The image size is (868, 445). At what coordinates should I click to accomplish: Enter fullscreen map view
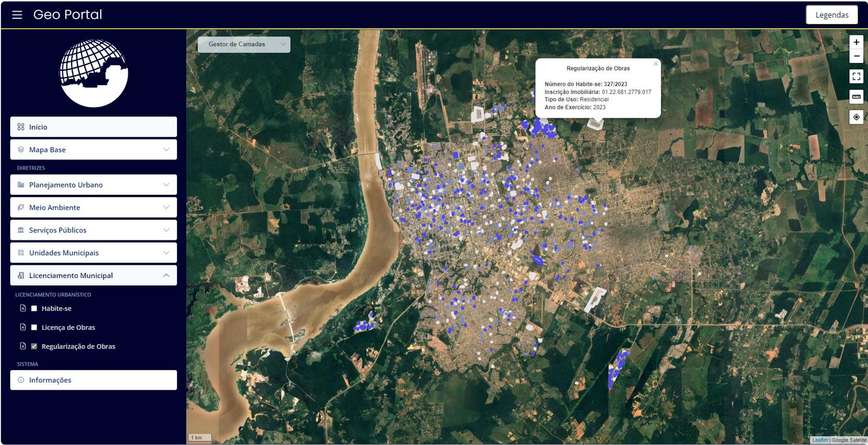click(856, 77)
